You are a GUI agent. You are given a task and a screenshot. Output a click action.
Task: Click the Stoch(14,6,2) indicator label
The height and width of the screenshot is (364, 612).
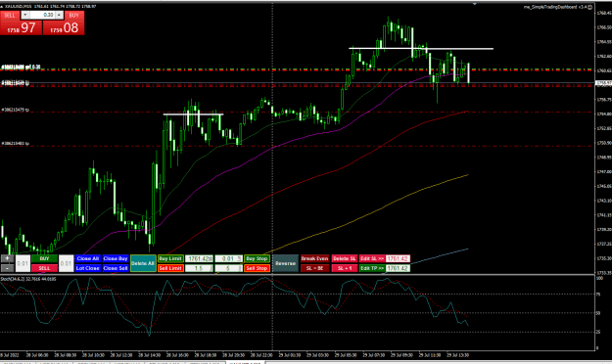point(28,279)
